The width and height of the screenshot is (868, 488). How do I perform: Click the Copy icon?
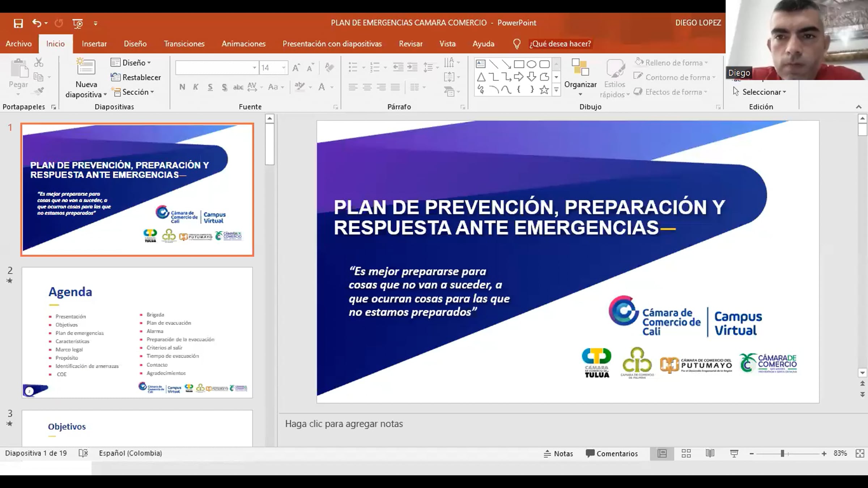click(x=38, y=77)
